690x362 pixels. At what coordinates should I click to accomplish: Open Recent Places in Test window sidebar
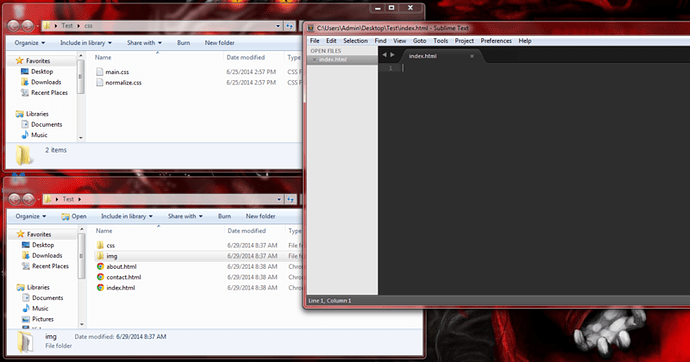pos(50,266)
